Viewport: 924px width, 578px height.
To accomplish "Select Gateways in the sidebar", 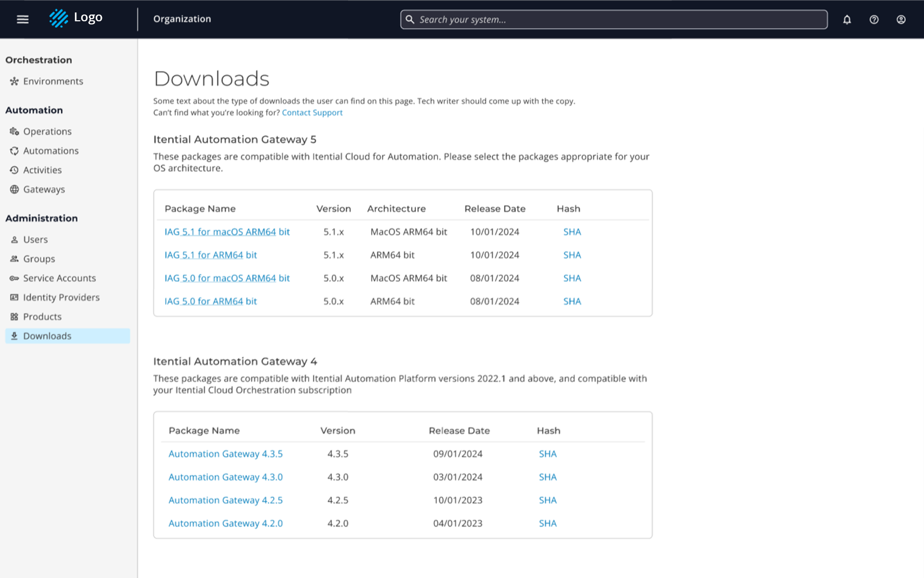I will pyautogui.click(x=44, y=189).
